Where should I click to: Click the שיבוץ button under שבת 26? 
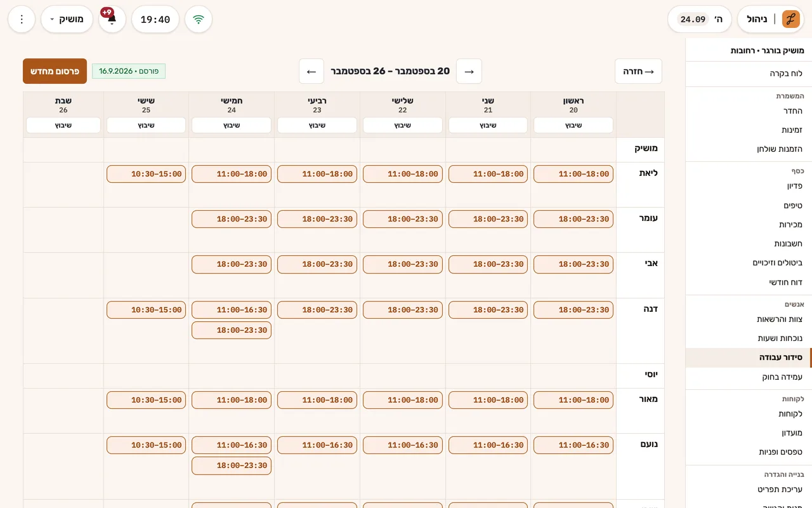coord(63,125)
